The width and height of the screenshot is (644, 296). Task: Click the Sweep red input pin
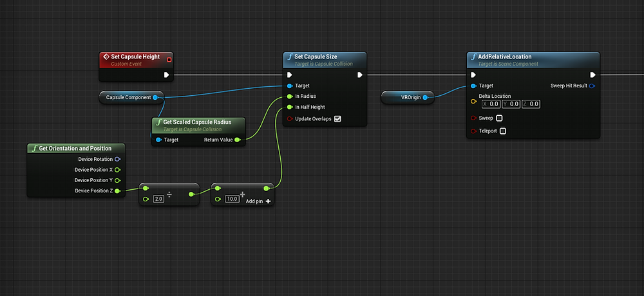coord(473,118)
